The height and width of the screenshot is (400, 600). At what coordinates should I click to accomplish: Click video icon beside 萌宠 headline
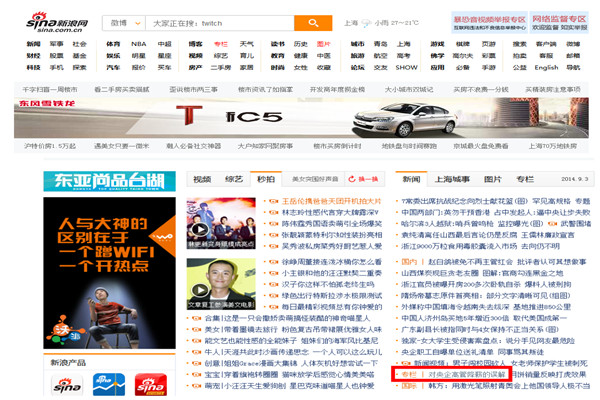point(196,386)
